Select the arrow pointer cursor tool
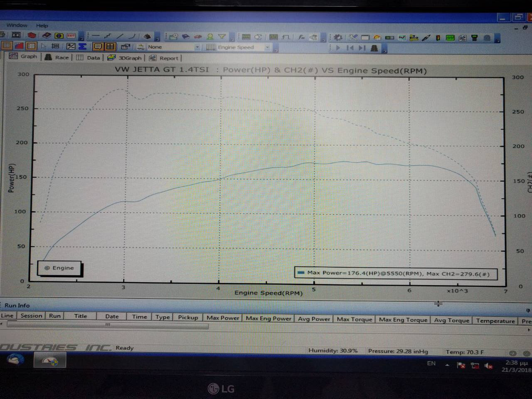532x399 pixels. (x=43, y=46)
